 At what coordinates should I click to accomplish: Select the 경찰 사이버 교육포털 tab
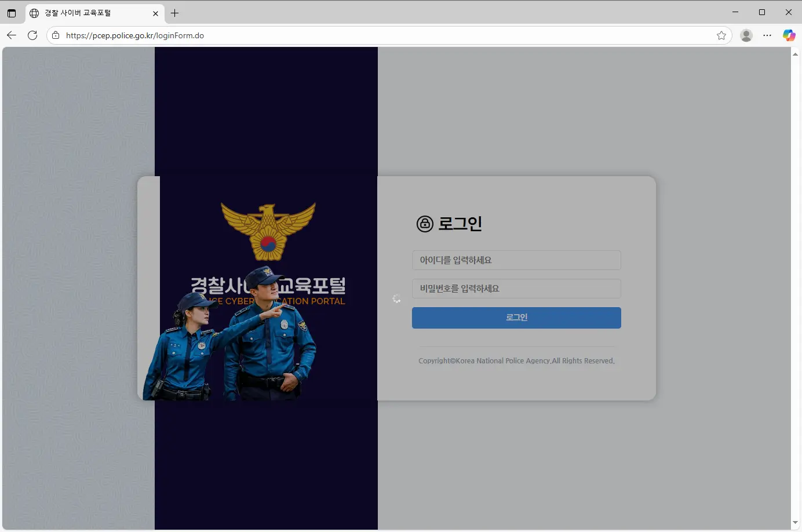(x=87, y=13)
